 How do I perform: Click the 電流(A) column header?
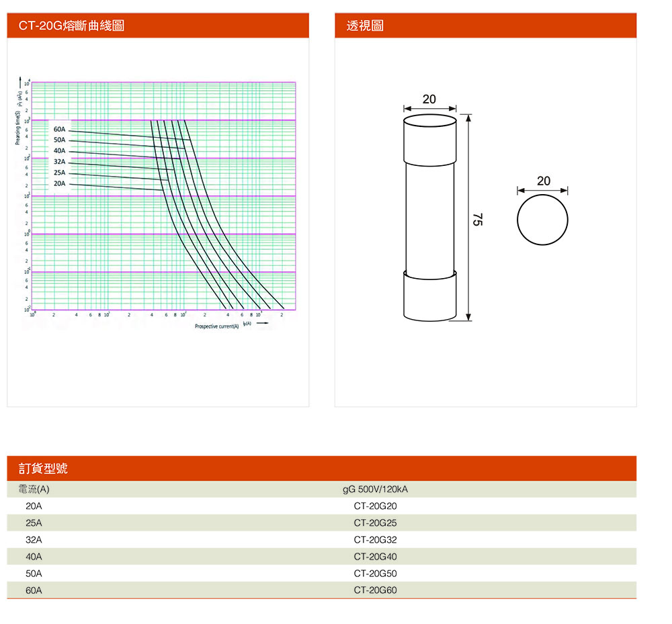34,489
